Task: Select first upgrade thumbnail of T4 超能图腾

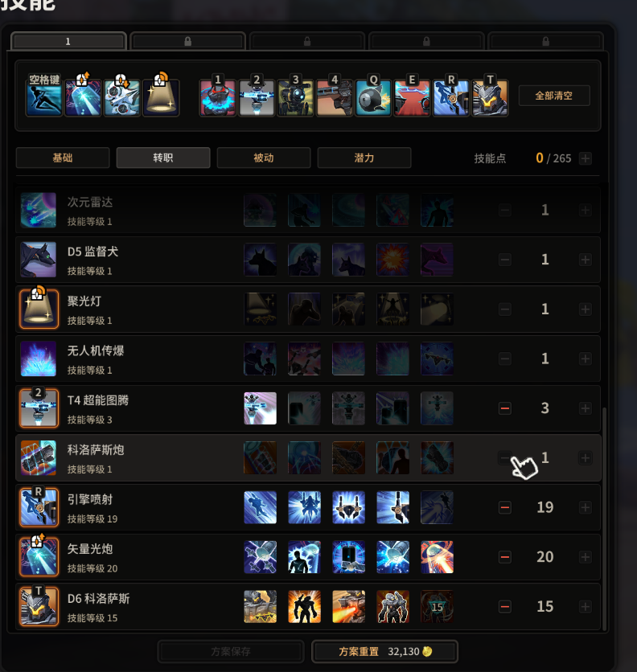Action: (260, 408)
